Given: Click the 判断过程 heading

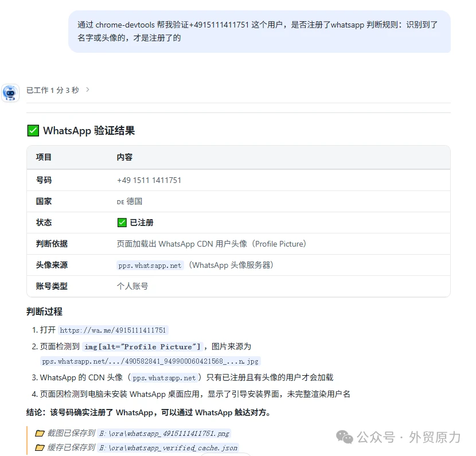Looking at the screenshot, I should [44, 311].
